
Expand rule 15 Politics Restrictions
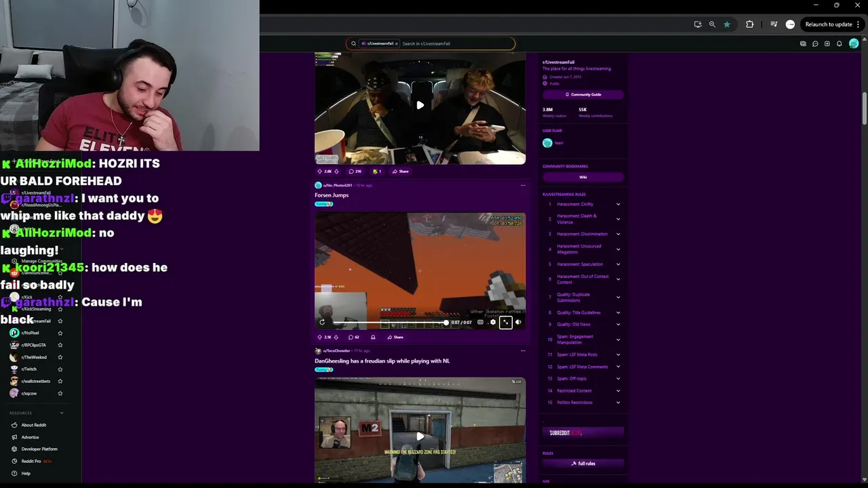coord(618,403)
